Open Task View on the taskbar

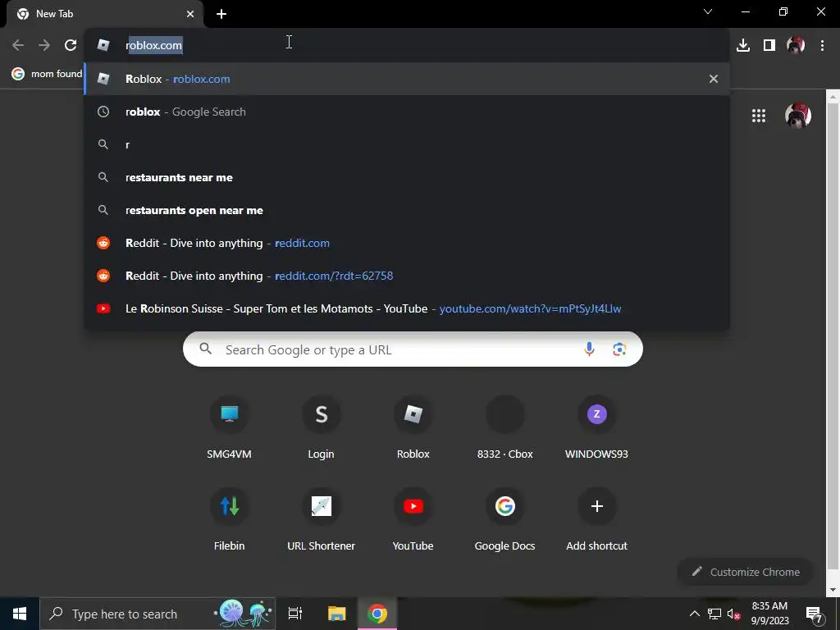coord(295,614)
